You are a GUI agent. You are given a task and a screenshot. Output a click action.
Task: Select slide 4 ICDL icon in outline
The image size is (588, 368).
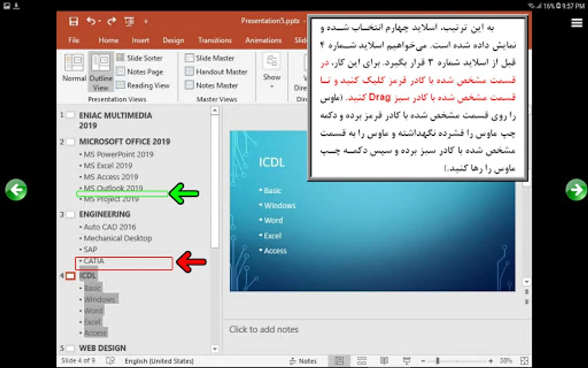coord(70,276)
